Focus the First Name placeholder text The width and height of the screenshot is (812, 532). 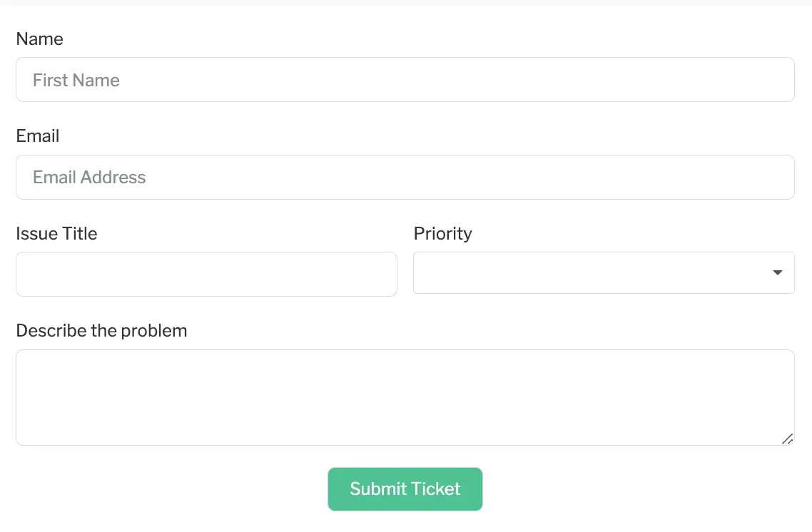(x=76, y=79)
